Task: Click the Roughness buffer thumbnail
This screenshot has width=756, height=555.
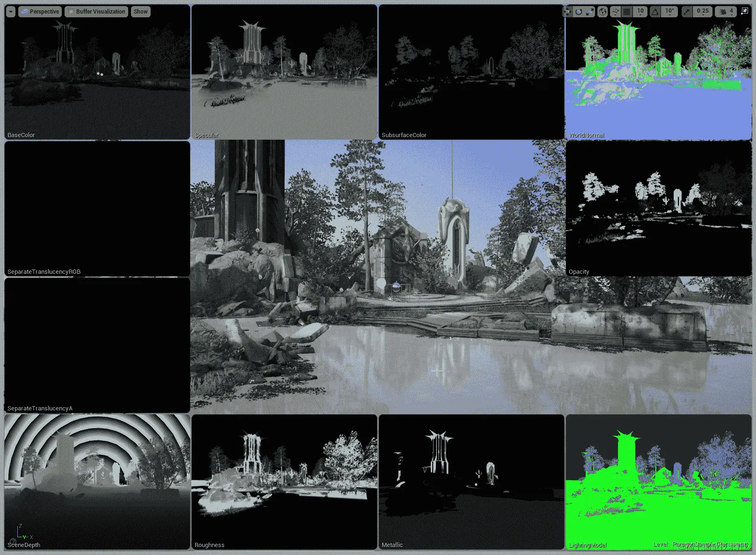Action: [284, 482]
